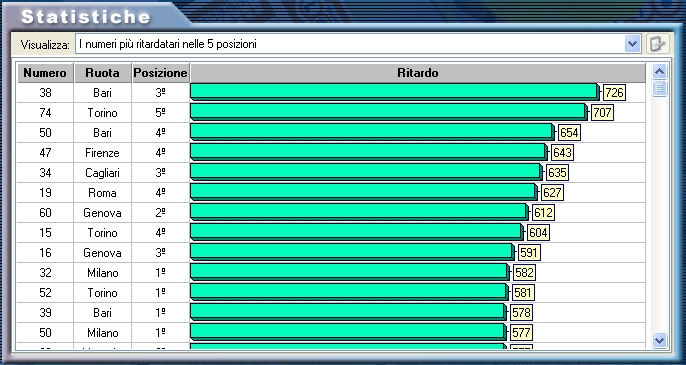Select the row with number 38 Bari

pos(331,93)
